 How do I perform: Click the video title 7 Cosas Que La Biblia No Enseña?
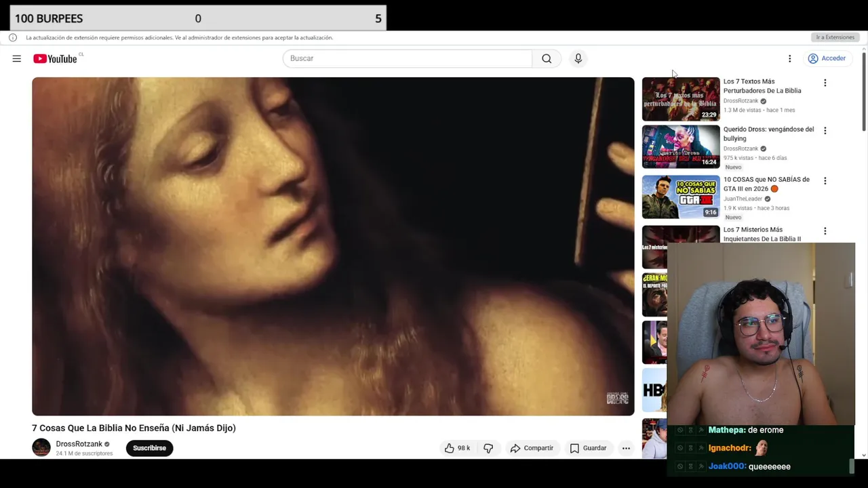[134, 428]
